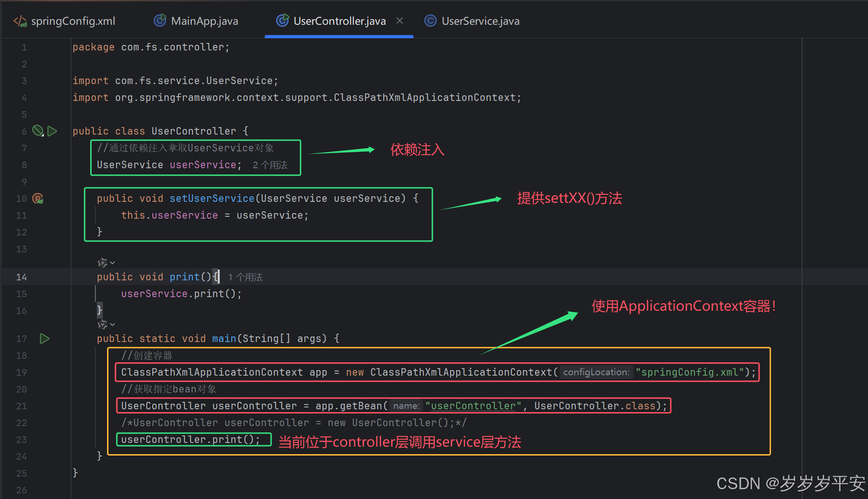This screenshot has width=868, height=499.
Task: Click the XML file icon on springConfig.xml tab
Action: pyautogui.click(x=20, y=21)
